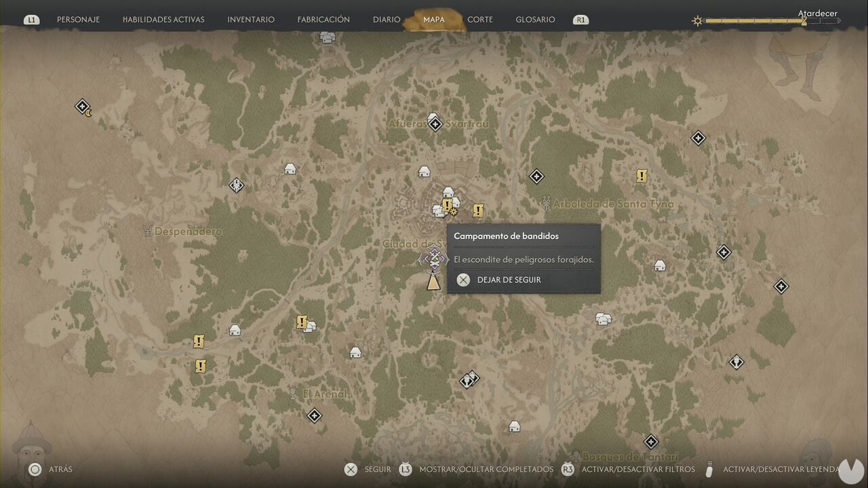Select diamond marker on Afueras Svartrau label
The image size is (868, 488).
[x=435, y=124]
